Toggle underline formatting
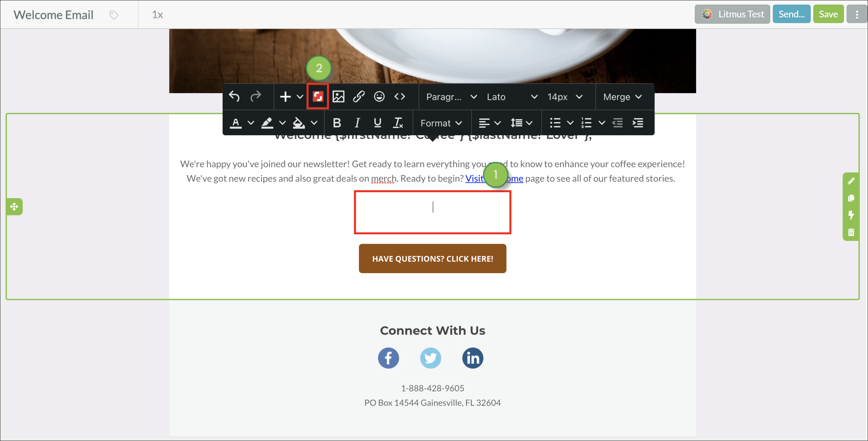The image size is (868, 441). pyautogui.click(x=378, y=123)
